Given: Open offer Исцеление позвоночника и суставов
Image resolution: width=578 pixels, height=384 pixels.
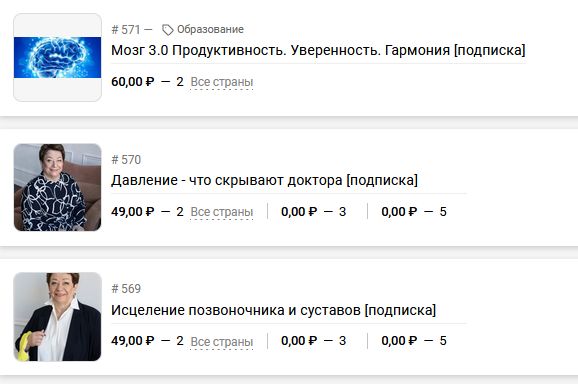Looking at the screenshot, I should coord(274,310).
